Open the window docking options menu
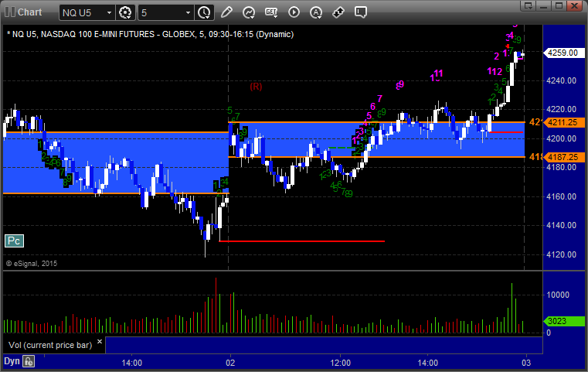This screenshot has width=588, height=372. click(529, 5)
